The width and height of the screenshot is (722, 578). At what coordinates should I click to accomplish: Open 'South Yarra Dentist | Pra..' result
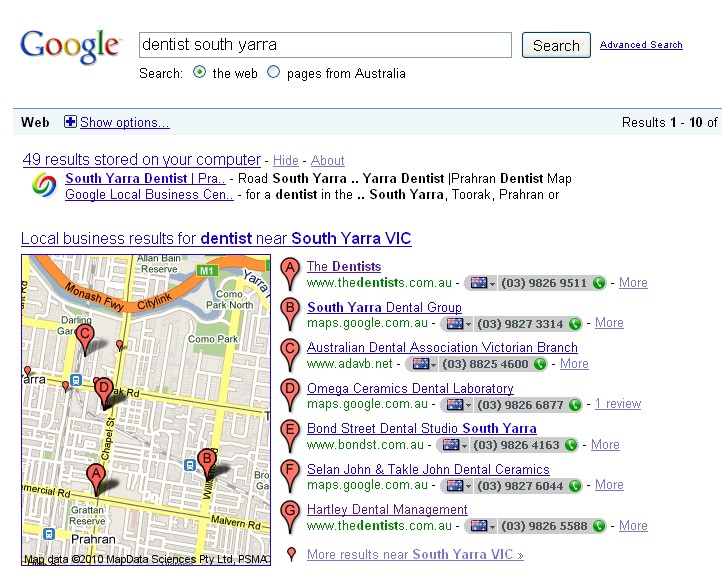(145, 178)
